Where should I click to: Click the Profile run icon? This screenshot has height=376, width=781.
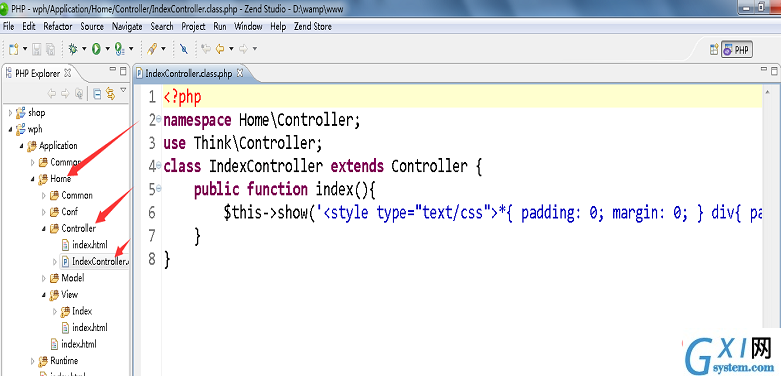[x=120, y=49]
